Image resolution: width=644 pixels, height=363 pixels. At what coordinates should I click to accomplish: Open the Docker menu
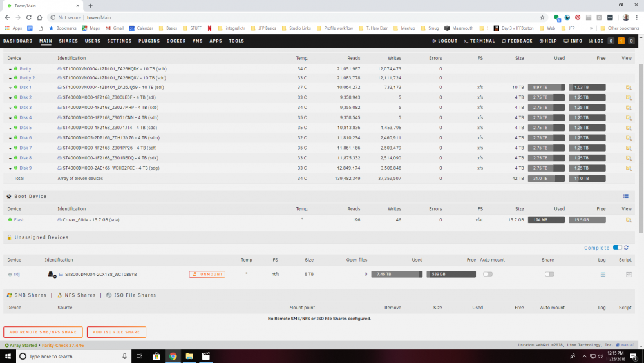tap(176, 41)
